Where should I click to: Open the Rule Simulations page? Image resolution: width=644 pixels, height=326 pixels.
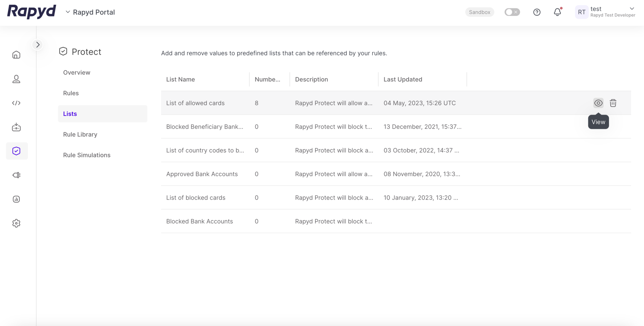click(x=87, y=155)
